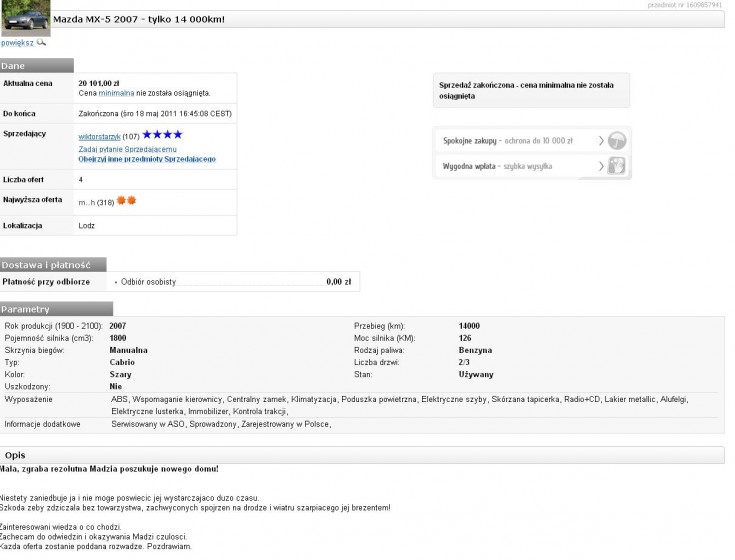This screenshot has height=560, width=735.
Task: Select mileage value '14000'
Action: click(x=469, y=326)
